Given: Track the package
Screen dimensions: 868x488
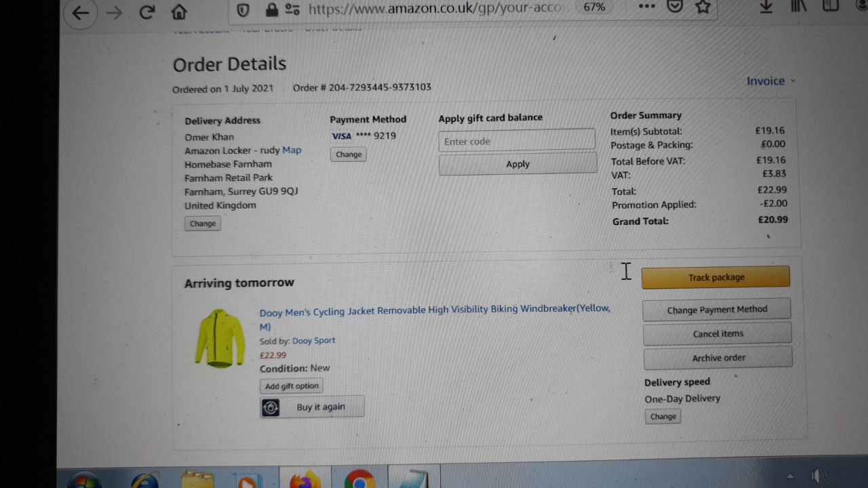Looking at the screenshot, I should click(x=716, y=277).
